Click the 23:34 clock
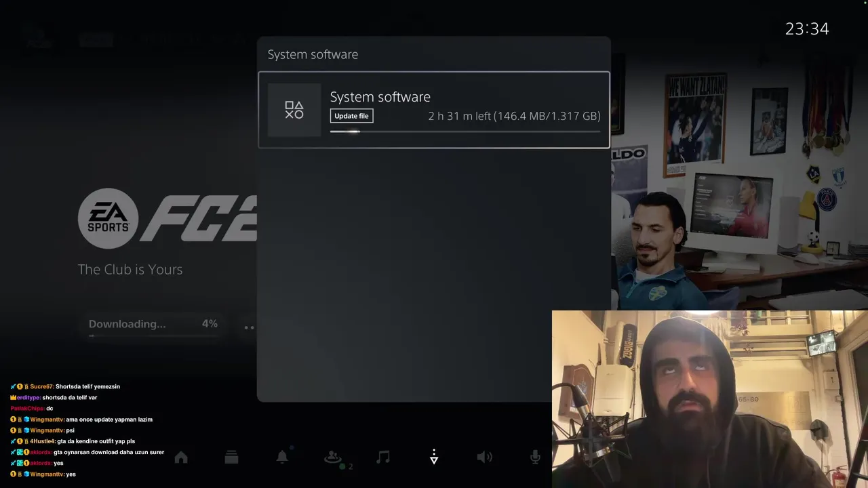 click(807, 28)
